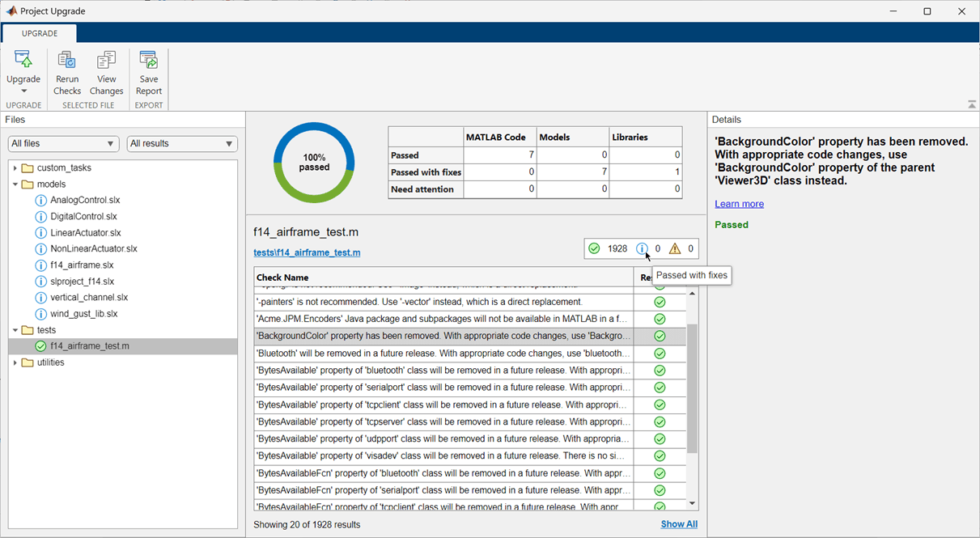This screenshot has height=538, width=980.
Task: Collapse the toolstrip using the corner arrow
Action: pyautogui.click(x=971, y=104)
